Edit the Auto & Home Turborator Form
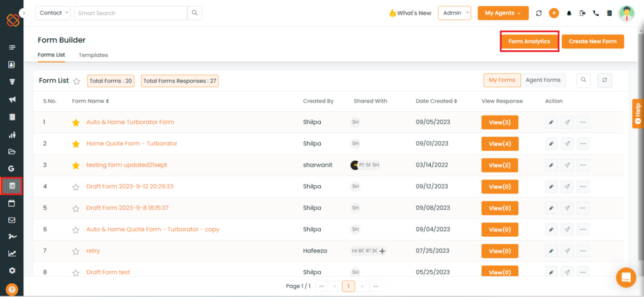Image resolution: width=644 pixels, height=297 pixels. click(x=551, y=122)
